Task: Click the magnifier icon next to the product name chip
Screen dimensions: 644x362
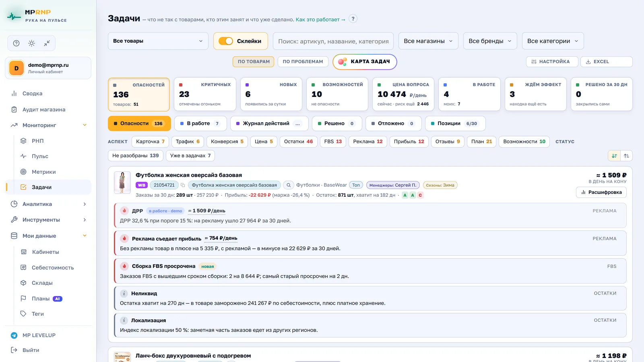Action: coord(288,185)
